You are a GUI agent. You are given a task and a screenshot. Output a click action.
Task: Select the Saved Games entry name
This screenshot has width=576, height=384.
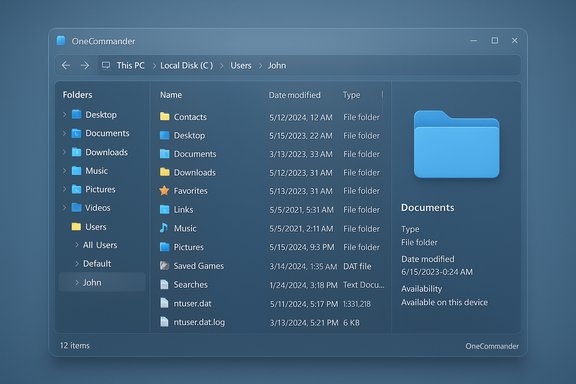pos(199,266)
